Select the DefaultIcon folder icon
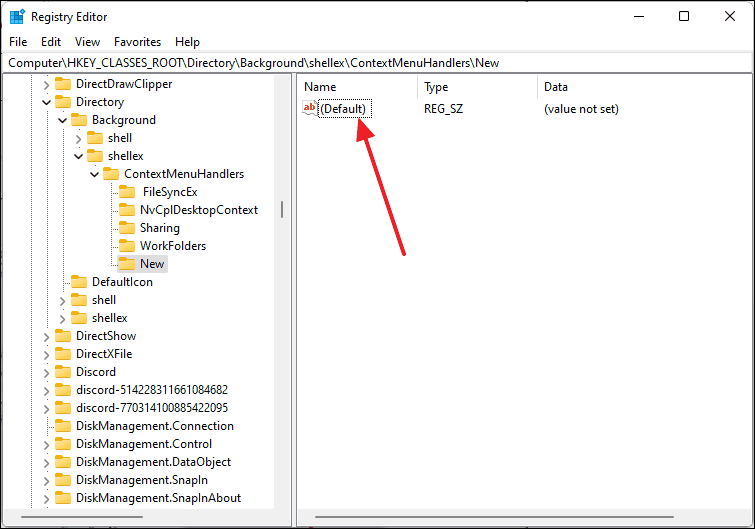755x529 pixels. coord(78,282)
